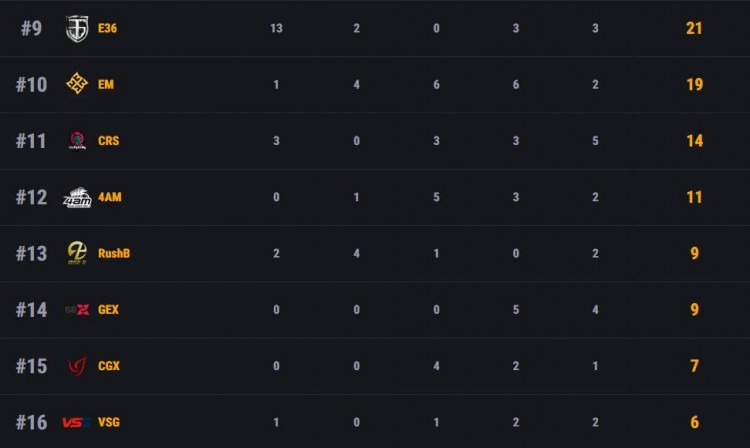Click the red CGX team logo
Screen dimensions: 750x448
point(77,366)
